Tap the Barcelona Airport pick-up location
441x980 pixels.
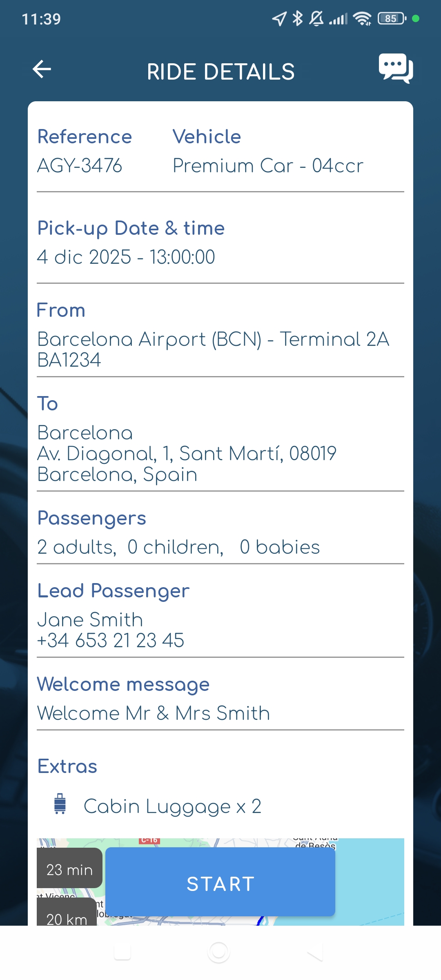click(213, 339)
